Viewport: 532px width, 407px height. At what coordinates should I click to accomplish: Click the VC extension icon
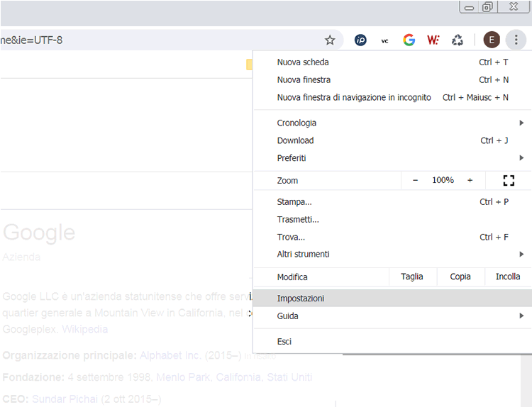(384, 40)
